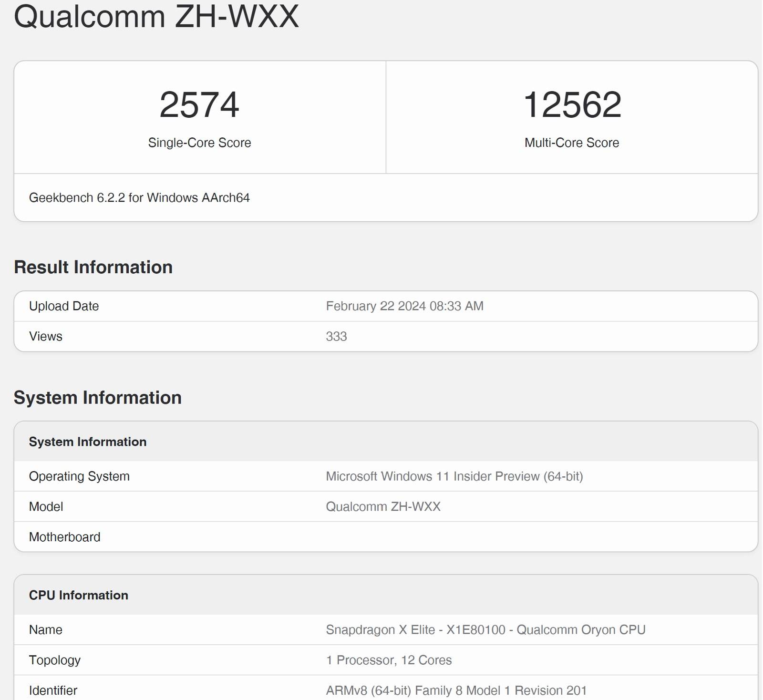
Task: Select the Model value Qualcomm ZH-WXX
Action: pyautogui.click(x=383, y=506)
